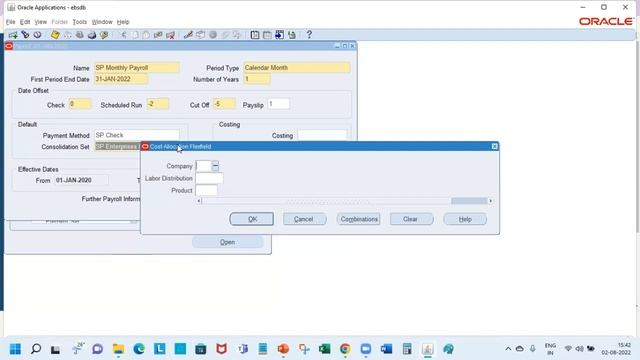Click the Period Type field Calendar Month

[297, 68]
